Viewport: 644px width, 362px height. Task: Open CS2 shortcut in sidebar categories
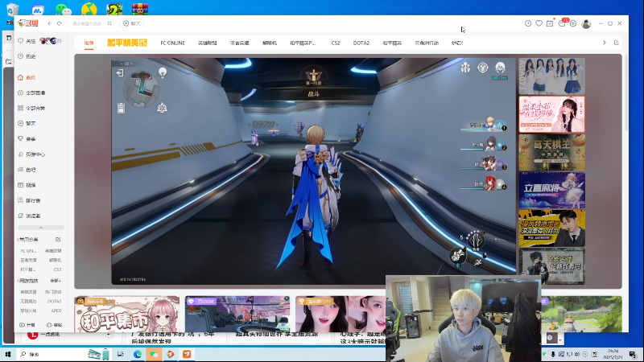(x=57, y=269)
